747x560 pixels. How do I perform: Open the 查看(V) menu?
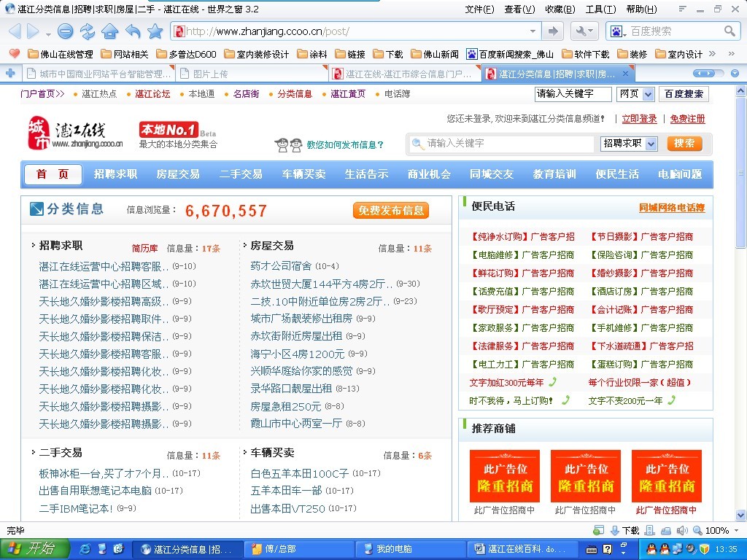[519, 9]
